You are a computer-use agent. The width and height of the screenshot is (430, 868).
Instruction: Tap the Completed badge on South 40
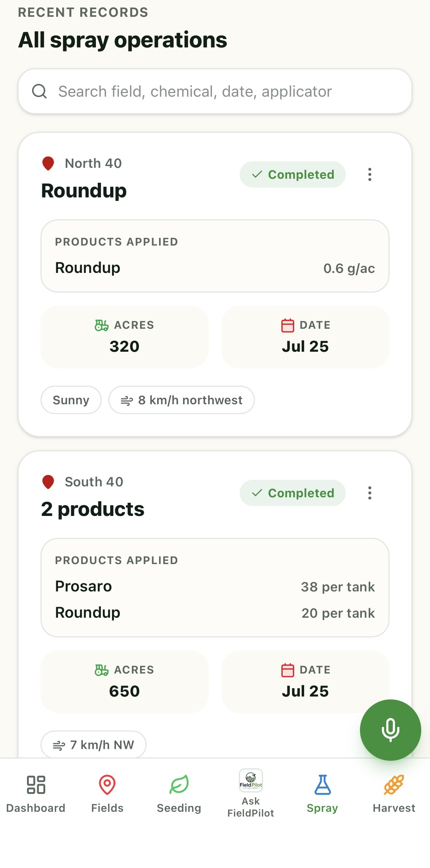point(293,493)
